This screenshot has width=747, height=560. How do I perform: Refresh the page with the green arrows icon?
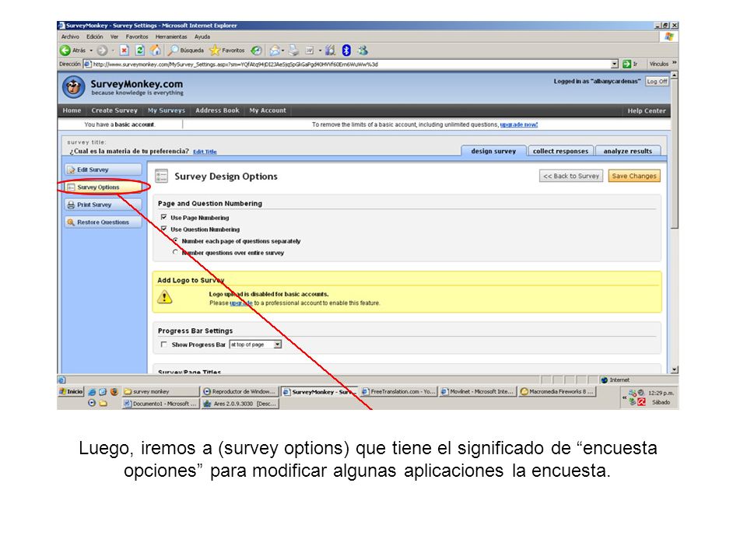[139, 50]
